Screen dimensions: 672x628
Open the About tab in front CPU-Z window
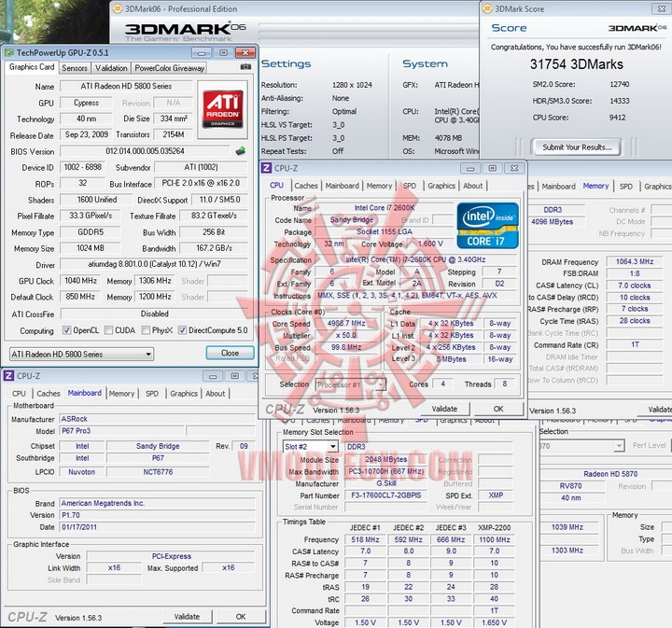[x=472, y=186]
